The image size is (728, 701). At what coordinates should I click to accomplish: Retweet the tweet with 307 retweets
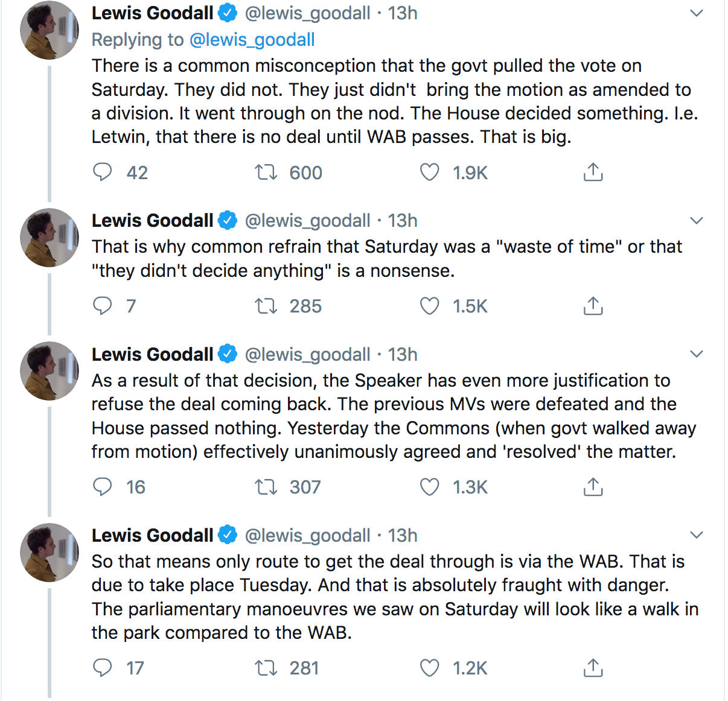pos(266,487)
